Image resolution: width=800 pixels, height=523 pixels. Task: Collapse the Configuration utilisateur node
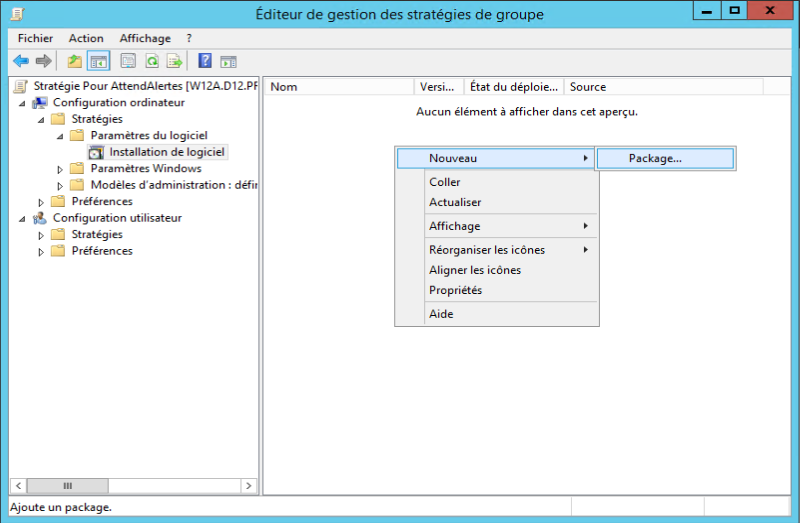click(22, 218)
